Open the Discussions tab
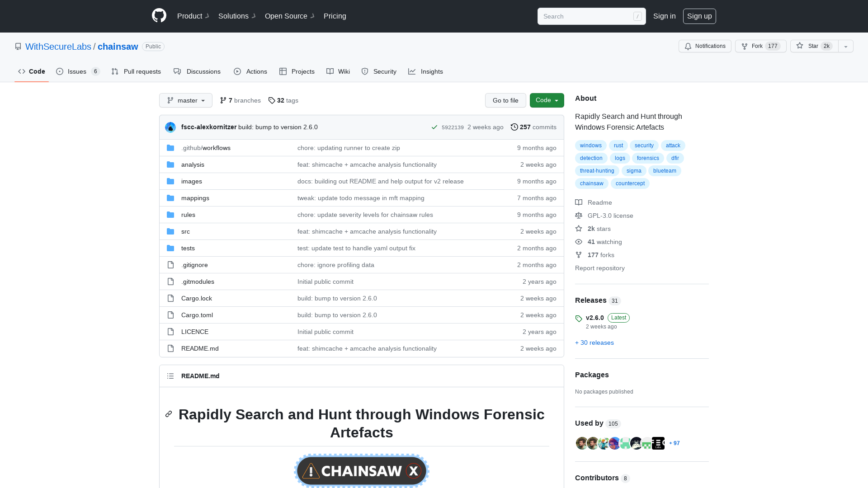 pos(197,71)
